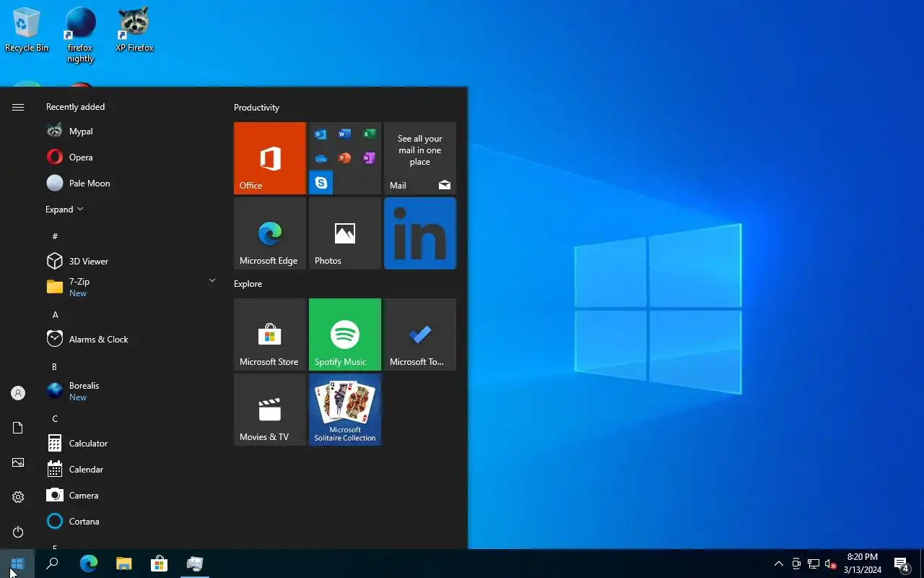Click the Show desktop sliver

(x=922, y=564)
